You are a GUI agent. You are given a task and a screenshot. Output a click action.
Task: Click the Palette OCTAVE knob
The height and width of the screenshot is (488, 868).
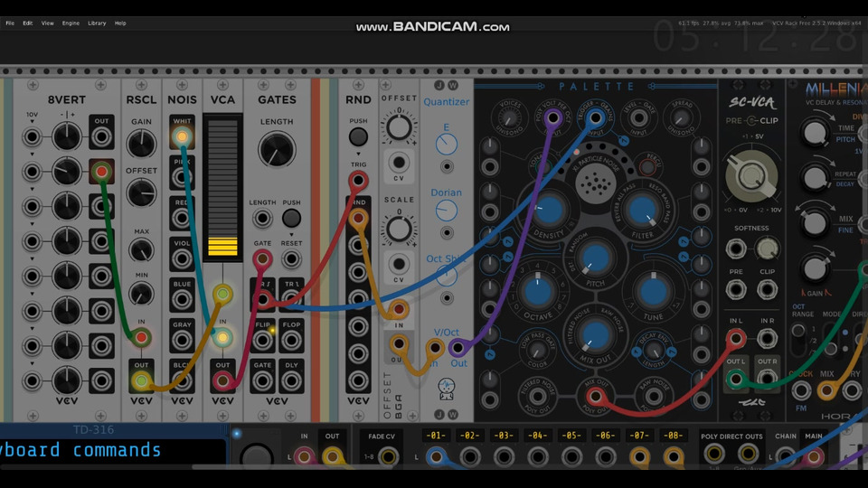[537, 292]
